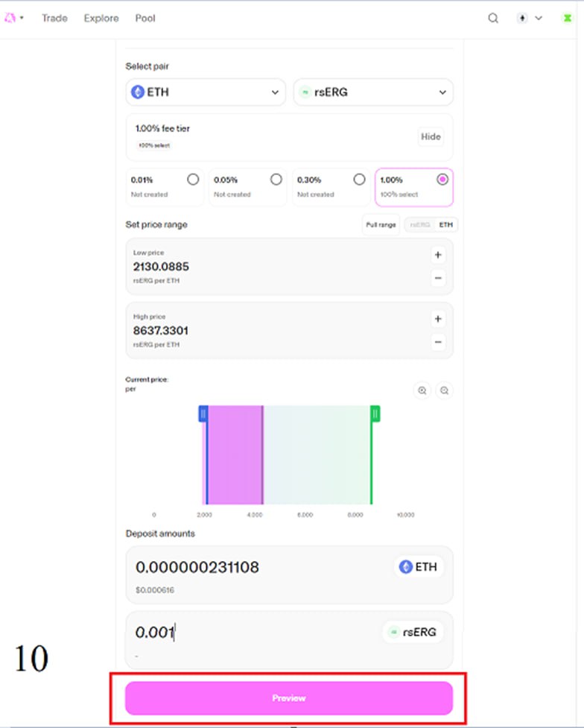This screenshot has width=584, height=728.
Task: Go to the Pool tab
Action: [x=145, y=18]
